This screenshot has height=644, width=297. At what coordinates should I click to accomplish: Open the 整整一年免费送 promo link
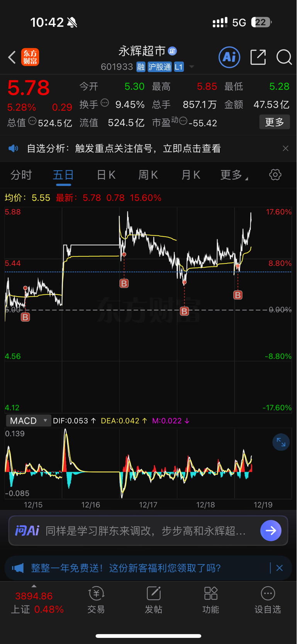coord(126,568)
